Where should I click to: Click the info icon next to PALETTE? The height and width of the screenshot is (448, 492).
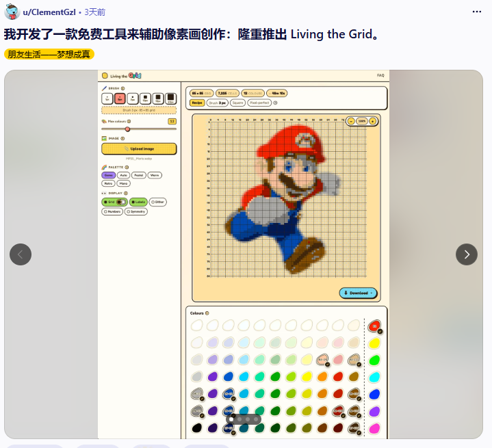tap(127, 167)
